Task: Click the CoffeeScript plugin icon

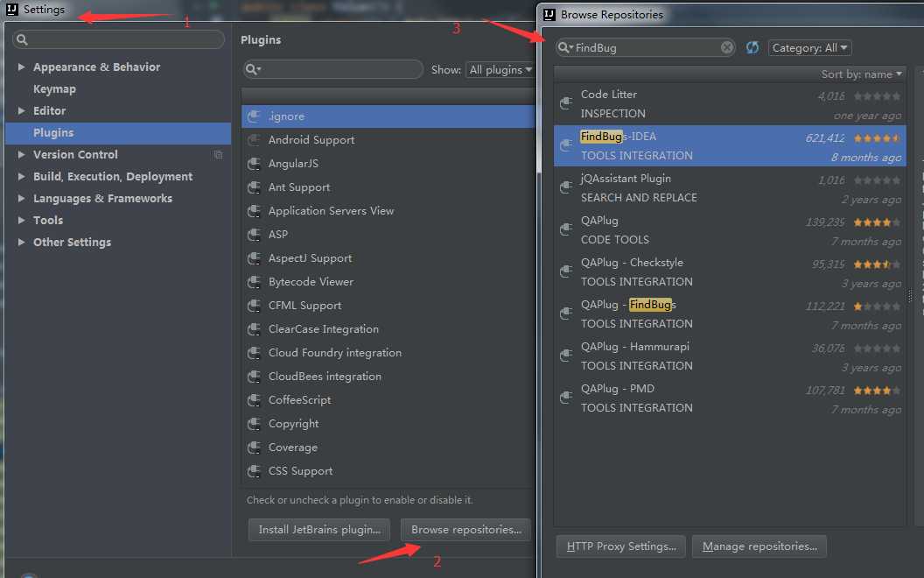Action: (x=254, y=399)
